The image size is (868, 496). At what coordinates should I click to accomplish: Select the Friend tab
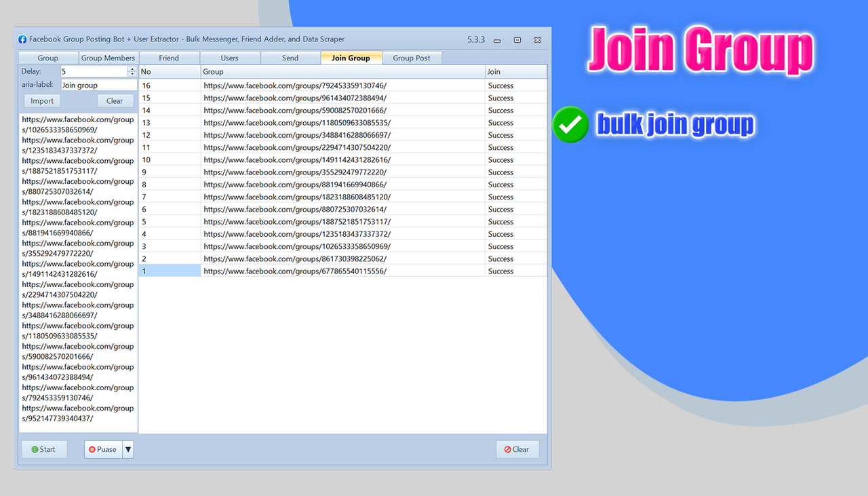169,58
